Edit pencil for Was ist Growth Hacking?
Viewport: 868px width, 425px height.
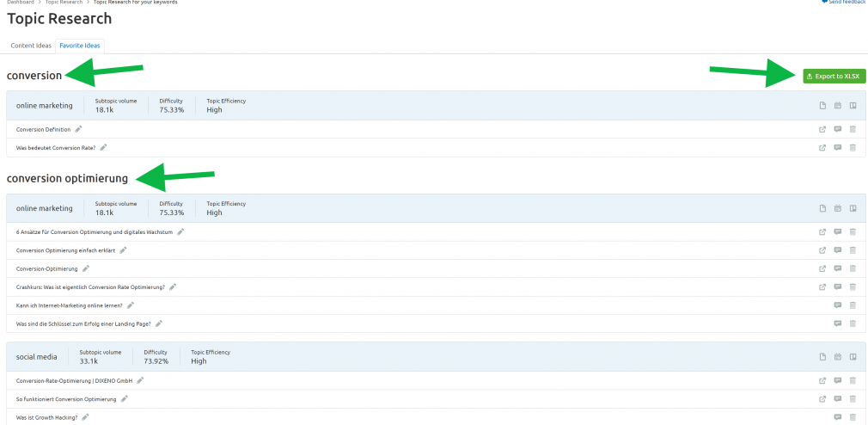pos(85,416)
